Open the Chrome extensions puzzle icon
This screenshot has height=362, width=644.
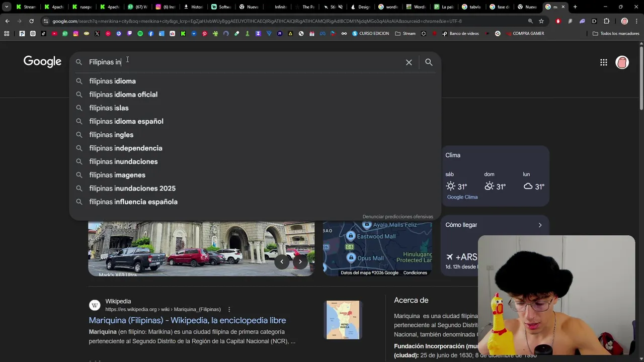606,21
